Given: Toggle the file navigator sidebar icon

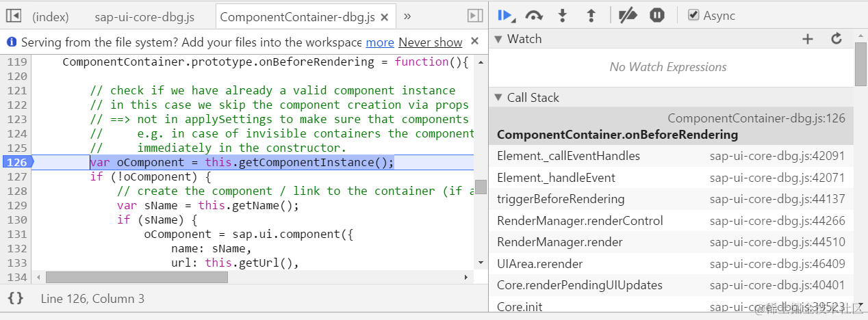Looking at the screenshot, I should (x=14, y=16).
